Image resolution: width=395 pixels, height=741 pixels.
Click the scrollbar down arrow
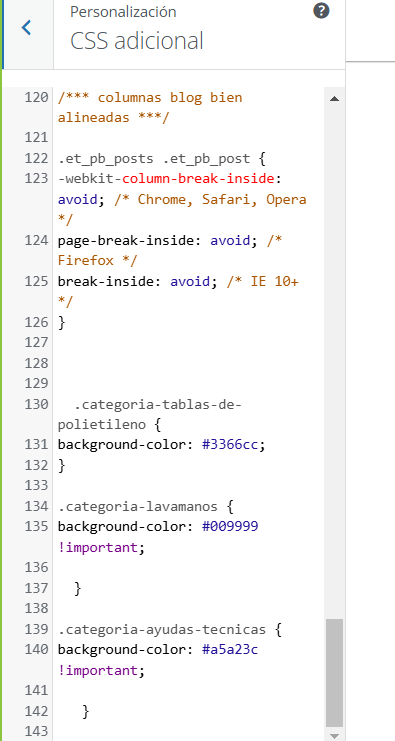(335, 736)
